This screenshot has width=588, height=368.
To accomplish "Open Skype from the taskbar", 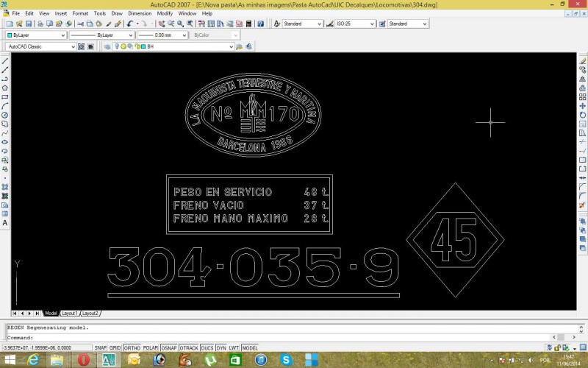I will click(286, 360).
